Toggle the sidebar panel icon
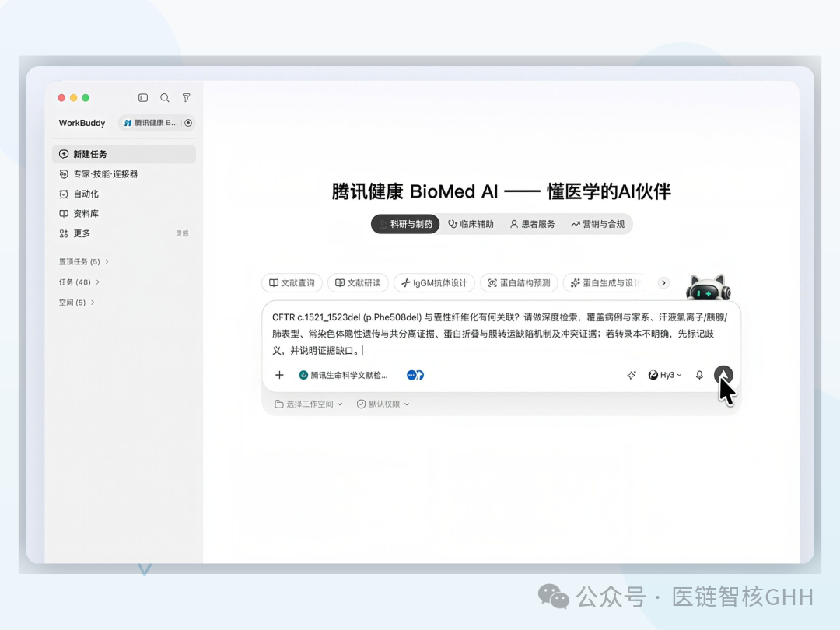Image resolution: width=840 pixels, height=630 pixels. click(x=143, y=97)
